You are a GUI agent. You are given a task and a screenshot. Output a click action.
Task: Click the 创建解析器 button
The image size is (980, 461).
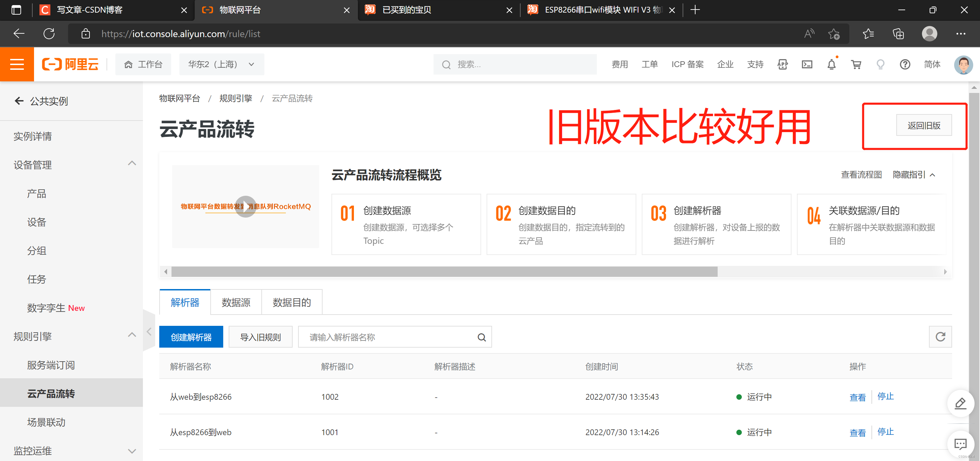pos(191,337)
